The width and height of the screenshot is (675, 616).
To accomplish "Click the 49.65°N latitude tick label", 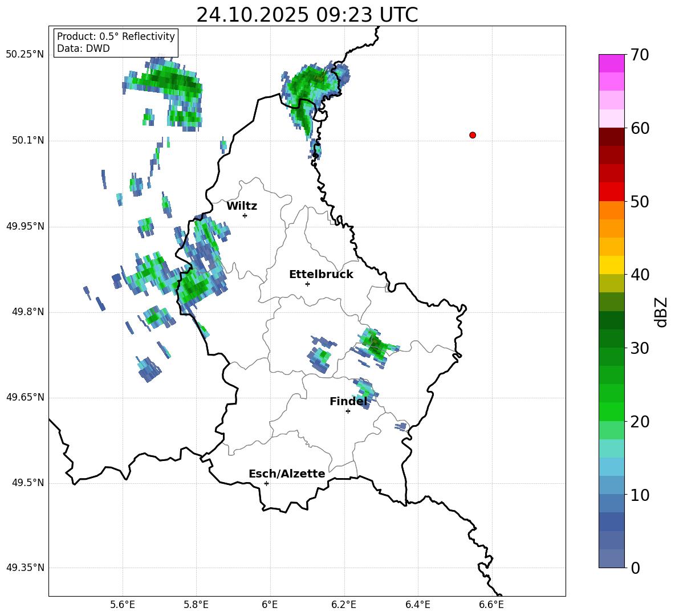I will (25, 397).
